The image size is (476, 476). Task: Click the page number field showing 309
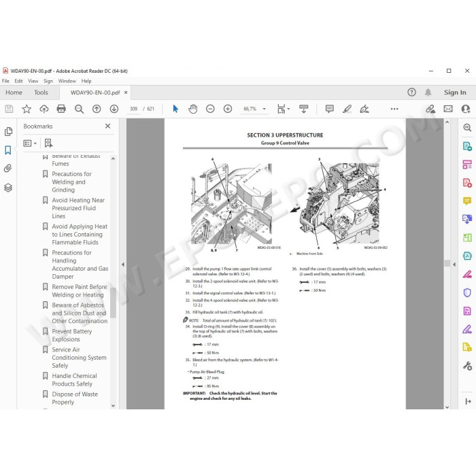(133, 109)
